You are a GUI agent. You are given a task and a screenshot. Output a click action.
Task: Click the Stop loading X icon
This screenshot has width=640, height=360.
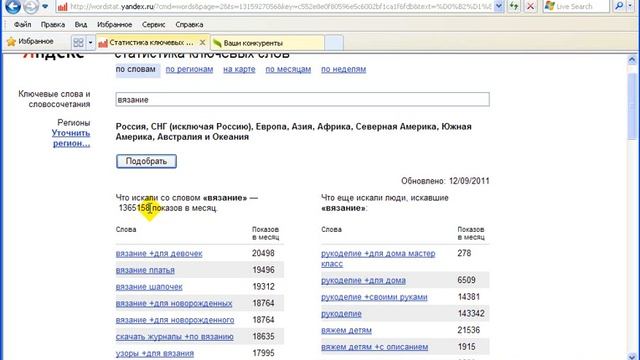(530, 6)
